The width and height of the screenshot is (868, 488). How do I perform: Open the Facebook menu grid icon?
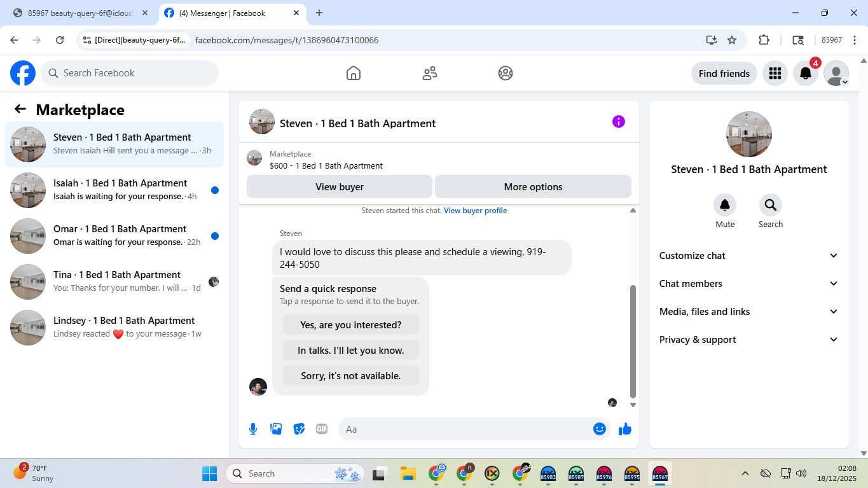(x=775, y=73)
